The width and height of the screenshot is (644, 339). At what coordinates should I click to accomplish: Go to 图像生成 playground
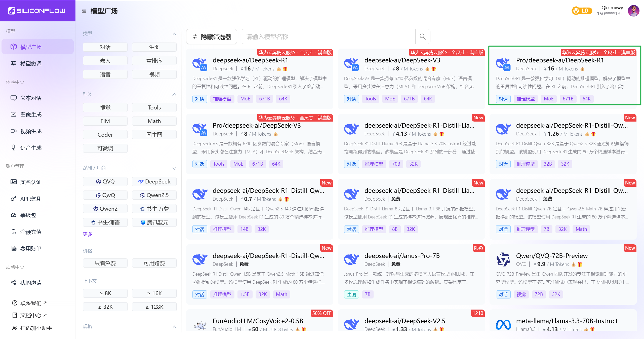point(37,115)
